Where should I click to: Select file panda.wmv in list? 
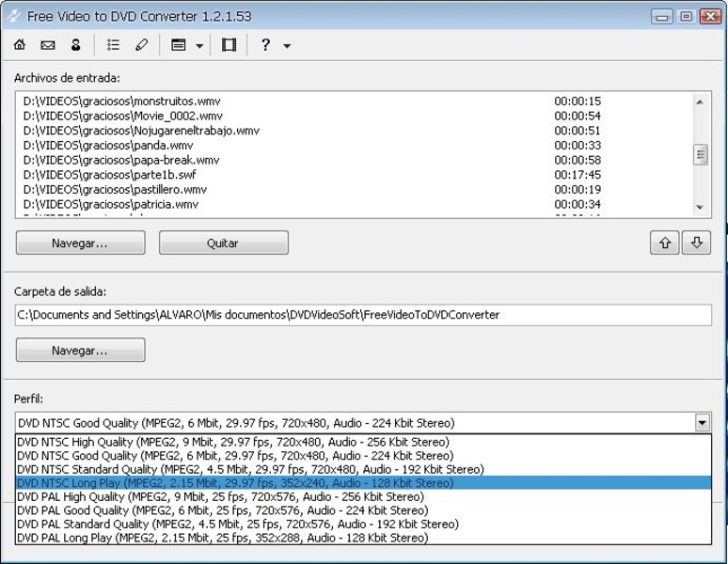point(108,146)
